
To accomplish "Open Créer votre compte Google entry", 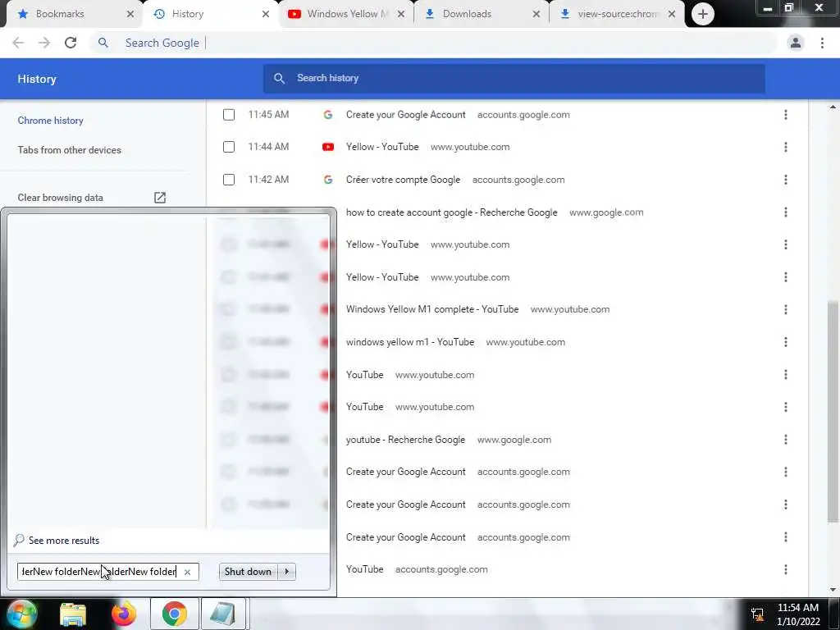I will [x=403, y=180].
